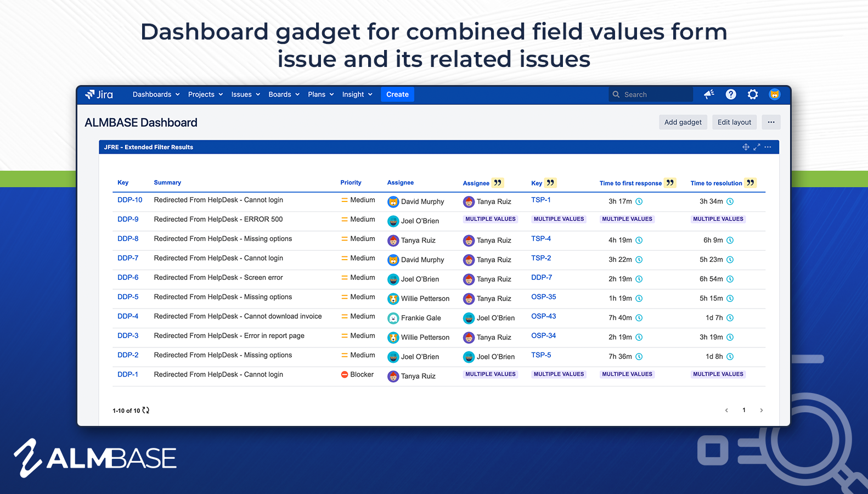Click the 1-10 of 10 count
The width and height of the screenshot is (868, 494).
point(126,411)
